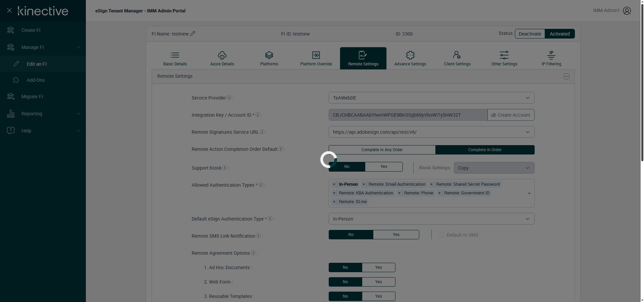
Task: Remove Remote: ID.me authentication tag
Action: click(x=334, y=202)
